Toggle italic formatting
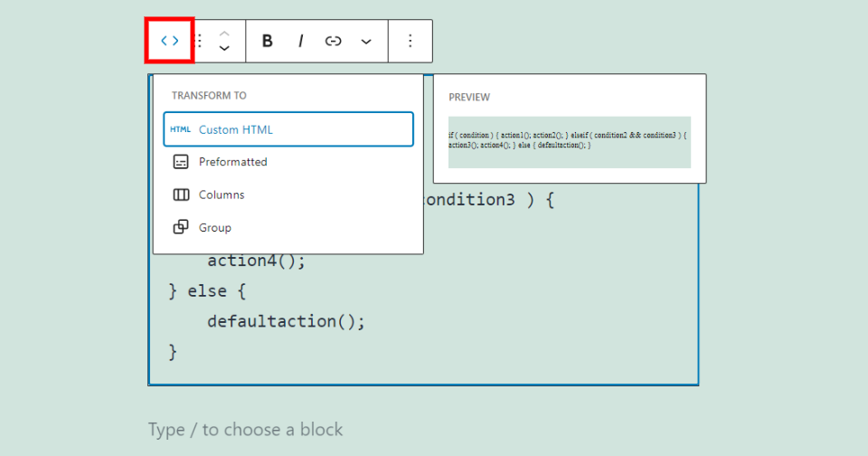 pyautogui.click(x=300, y=41)
